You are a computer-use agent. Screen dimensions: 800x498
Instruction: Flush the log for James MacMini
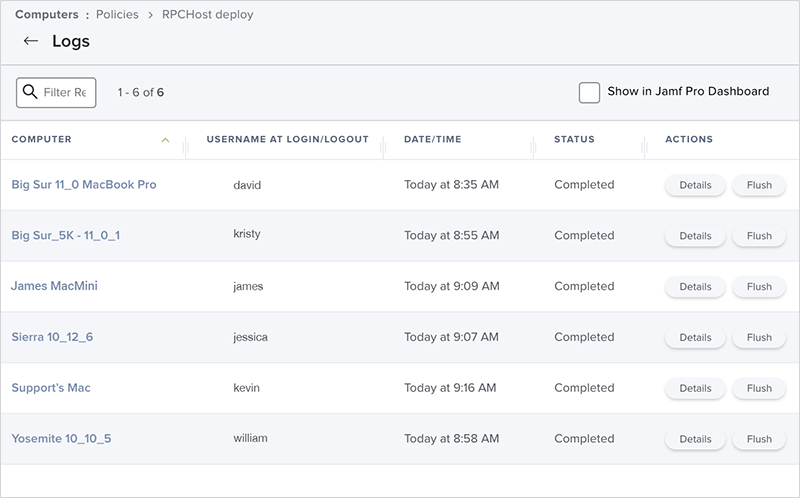[759, 287]
